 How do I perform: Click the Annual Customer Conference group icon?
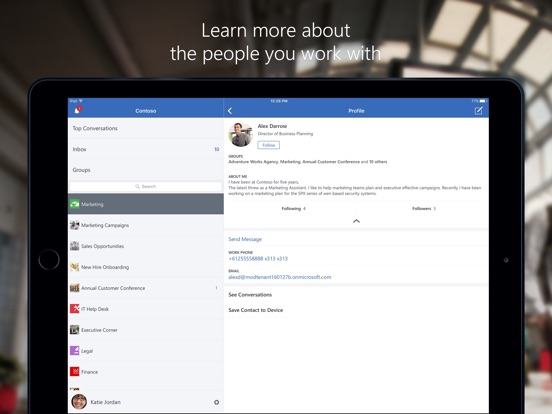pyautogui.click(x=75, y=288)
